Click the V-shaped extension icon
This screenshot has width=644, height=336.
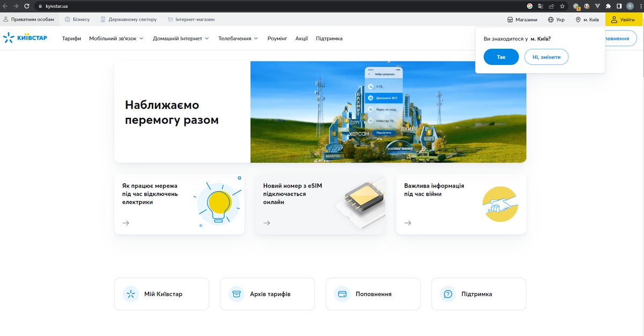tap(597, 6)
